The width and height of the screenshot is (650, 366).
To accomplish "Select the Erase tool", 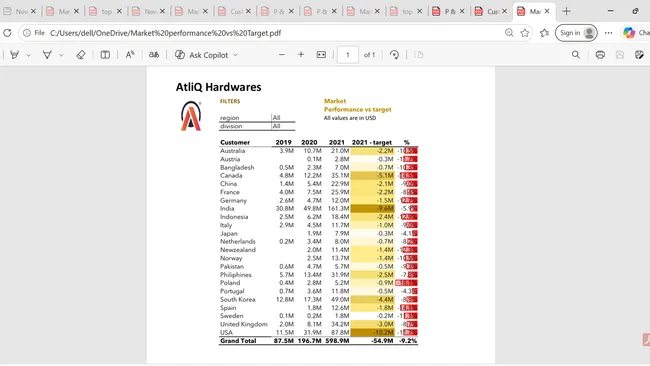I will [x=81, y=55].
